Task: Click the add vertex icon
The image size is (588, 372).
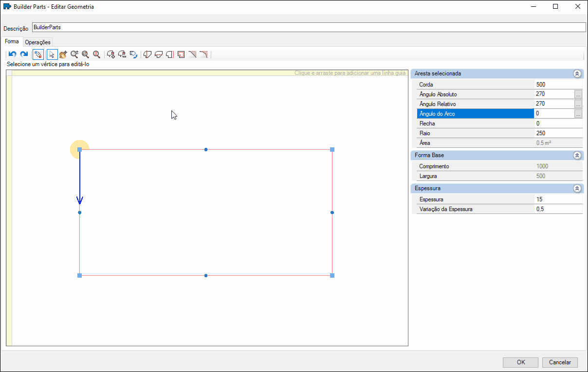Action: coord(111,54)
